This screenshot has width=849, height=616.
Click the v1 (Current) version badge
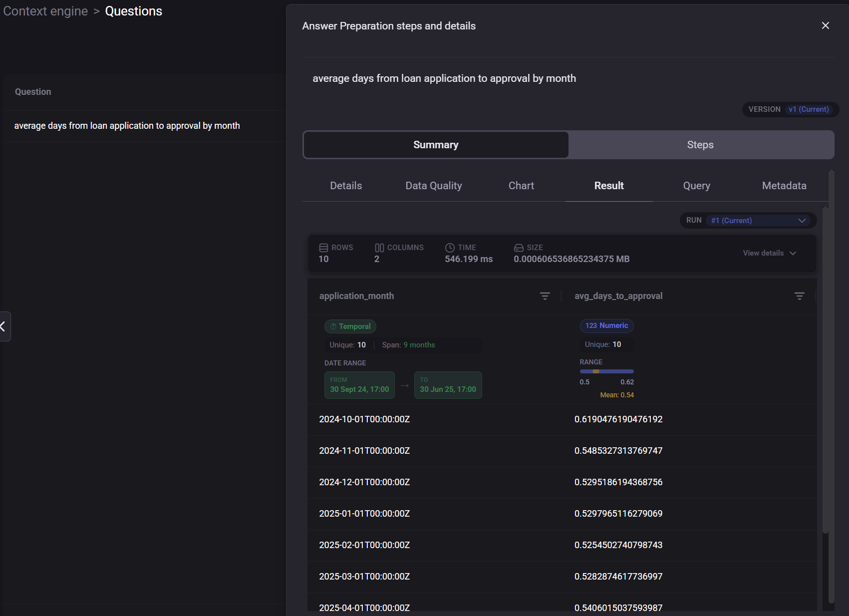pos(808,109)
